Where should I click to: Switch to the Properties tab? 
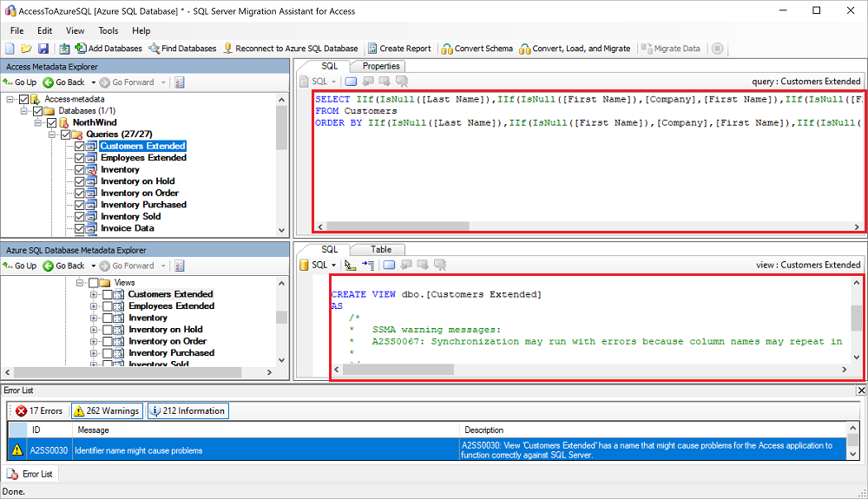coord(381,66)
